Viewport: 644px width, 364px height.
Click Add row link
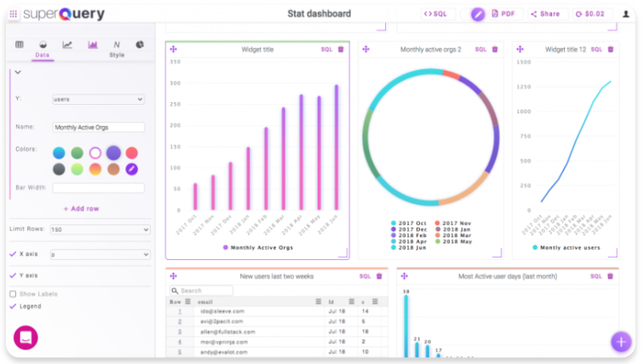[81, 209]
